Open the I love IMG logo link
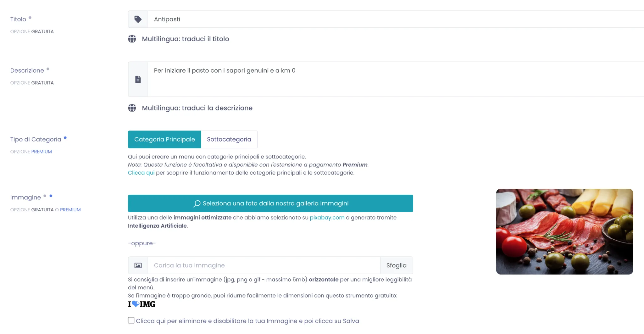The image size is (644, 334). [x=142, y=304]
